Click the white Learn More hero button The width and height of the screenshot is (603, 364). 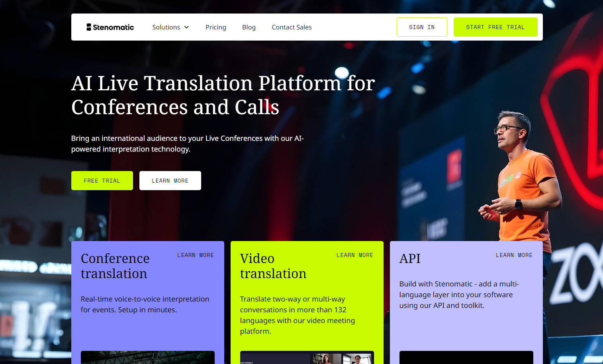tap(170, 181)
